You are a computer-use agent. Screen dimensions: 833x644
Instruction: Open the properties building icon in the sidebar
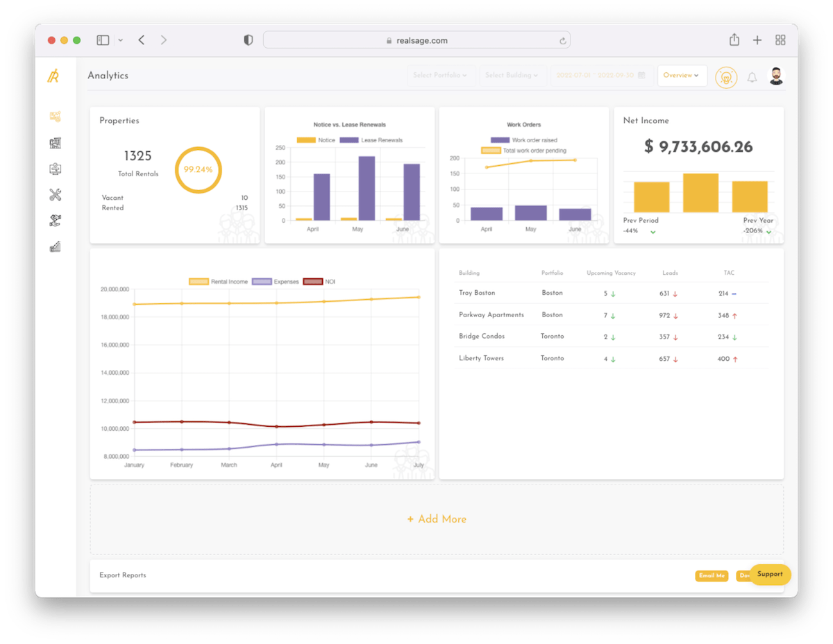(56, 143)
